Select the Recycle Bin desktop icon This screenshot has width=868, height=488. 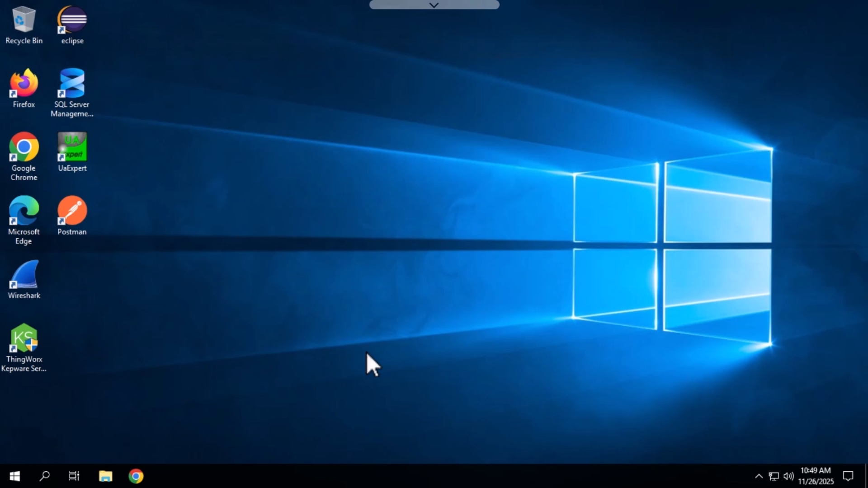click(24, 25)
